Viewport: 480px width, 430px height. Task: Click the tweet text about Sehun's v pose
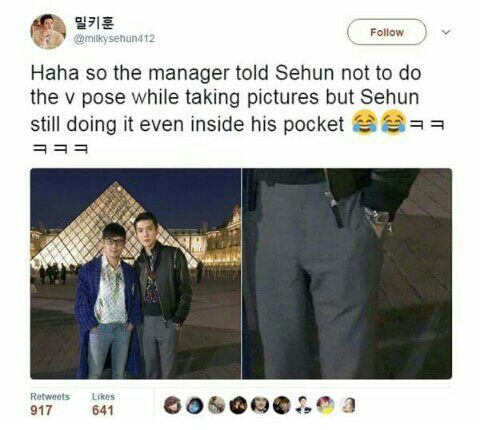click(237, 110)
